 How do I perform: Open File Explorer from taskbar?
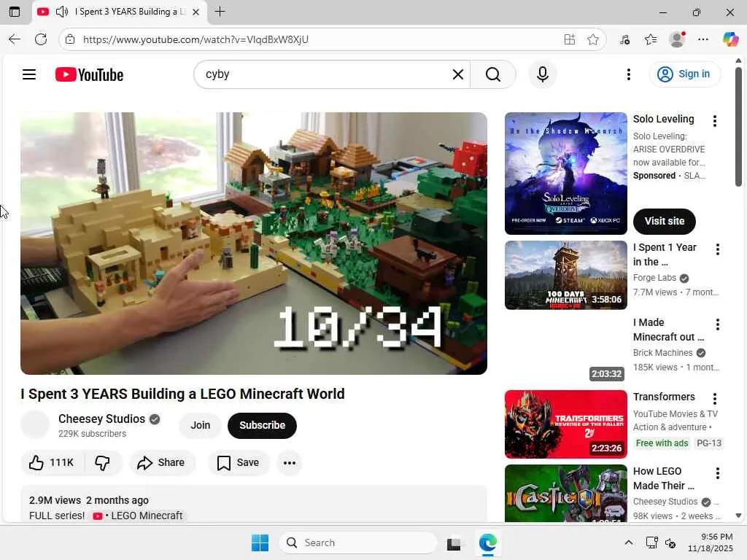pos(454,542)
